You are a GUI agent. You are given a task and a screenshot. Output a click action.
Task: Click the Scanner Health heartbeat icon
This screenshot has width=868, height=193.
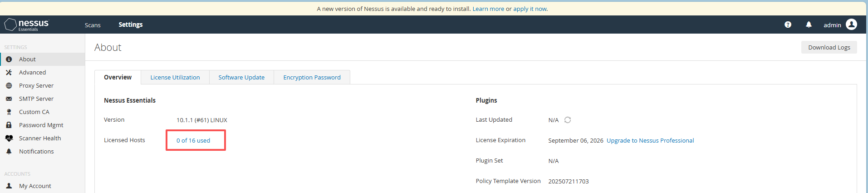9,138
